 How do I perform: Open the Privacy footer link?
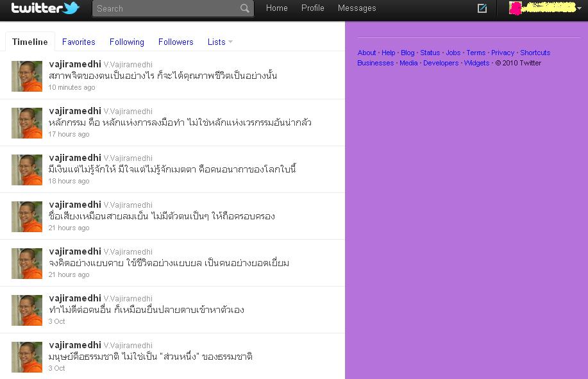coord(503,53)
